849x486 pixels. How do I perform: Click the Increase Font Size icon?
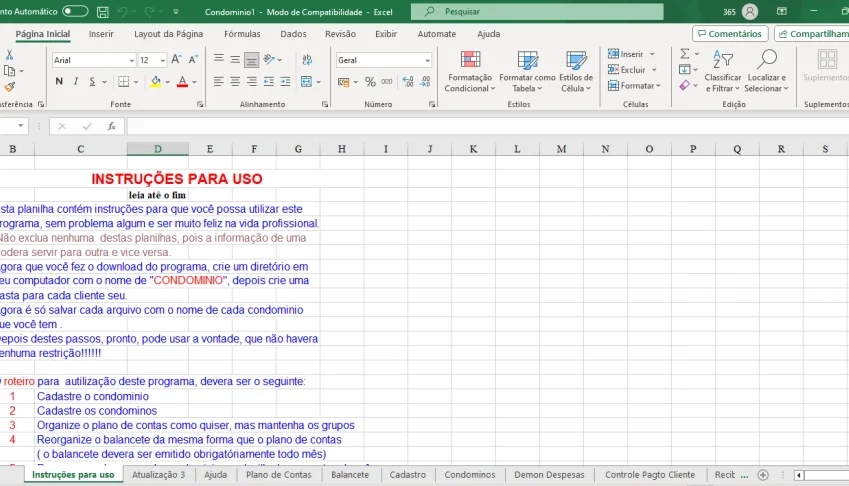click(x=176, y=60)
